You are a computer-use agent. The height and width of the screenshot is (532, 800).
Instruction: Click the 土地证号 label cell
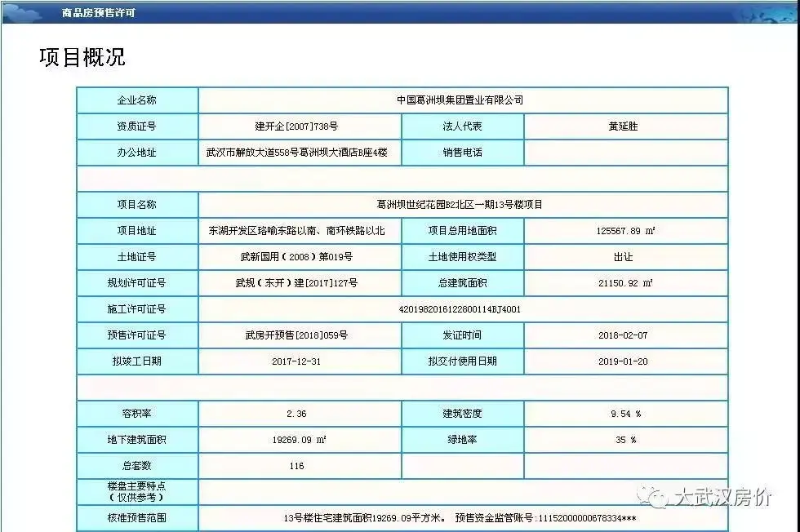137,256
